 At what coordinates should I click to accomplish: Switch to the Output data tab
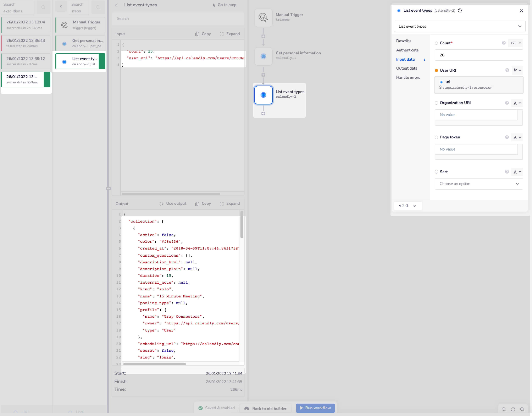(x=407, y=68)
